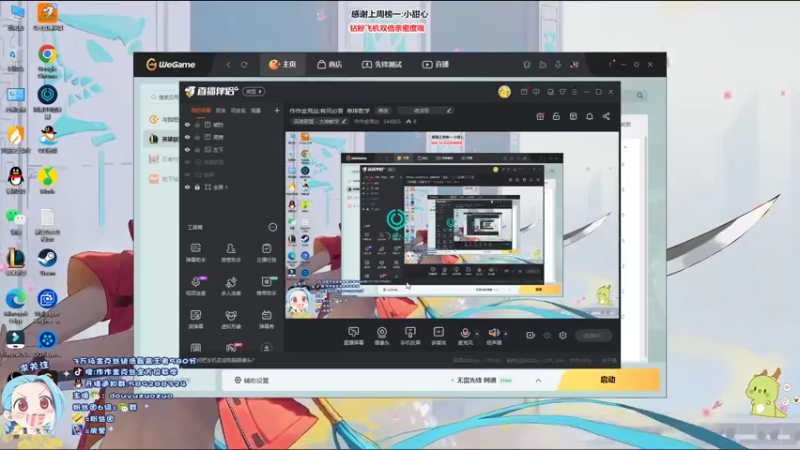Expand the server selector chevron in WeGame
This screenshot has height=450, width=800.
pyautogui.click(x=538, y=381)
